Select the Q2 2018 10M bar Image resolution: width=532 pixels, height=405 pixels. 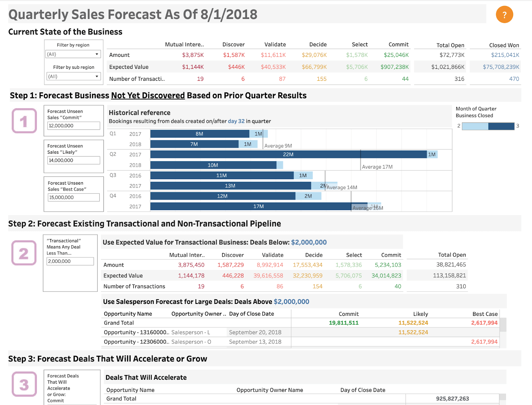coord(213,165)
